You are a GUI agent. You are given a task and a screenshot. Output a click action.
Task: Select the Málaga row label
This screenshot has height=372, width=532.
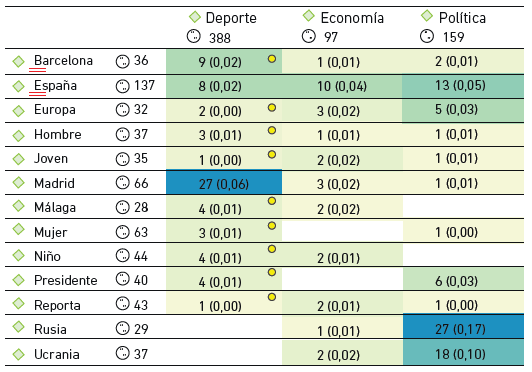click(x=55, y=207)
